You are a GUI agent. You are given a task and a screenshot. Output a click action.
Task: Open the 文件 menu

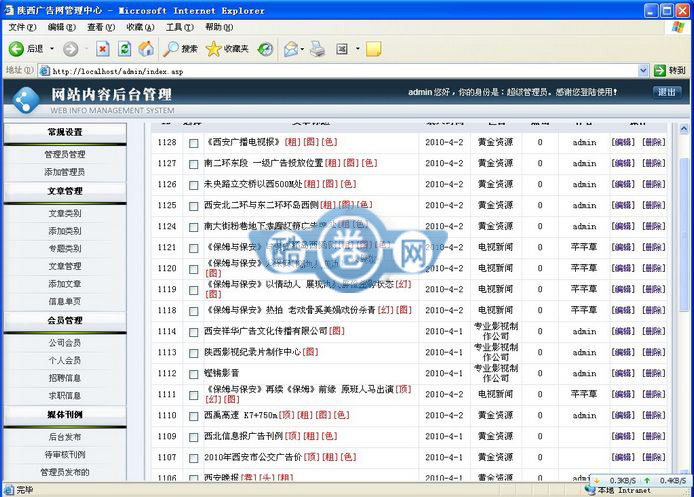(22, 27)
